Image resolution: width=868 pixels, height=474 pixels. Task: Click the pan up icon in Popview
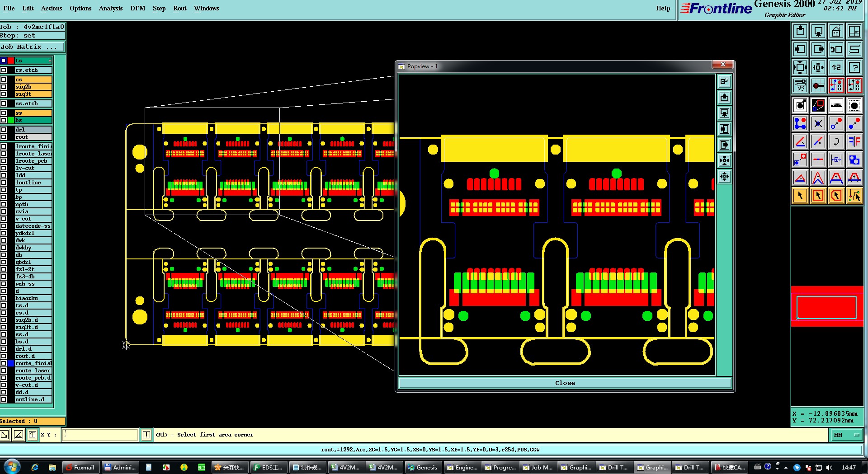[x=724, y=98]
